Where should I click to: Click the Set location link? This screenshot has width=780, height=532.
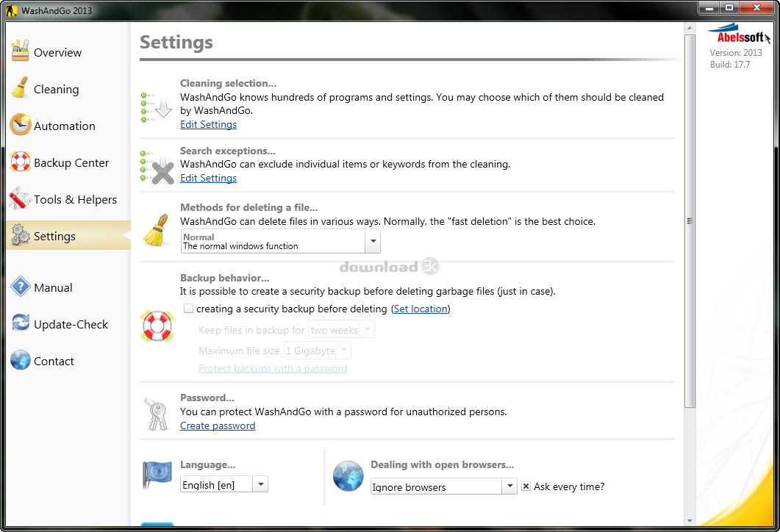click(x=421, y=309)
